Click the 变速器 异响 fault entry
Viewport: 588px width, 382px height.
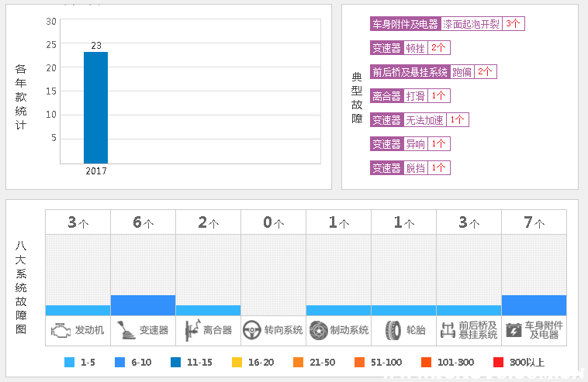click(415, 144)
